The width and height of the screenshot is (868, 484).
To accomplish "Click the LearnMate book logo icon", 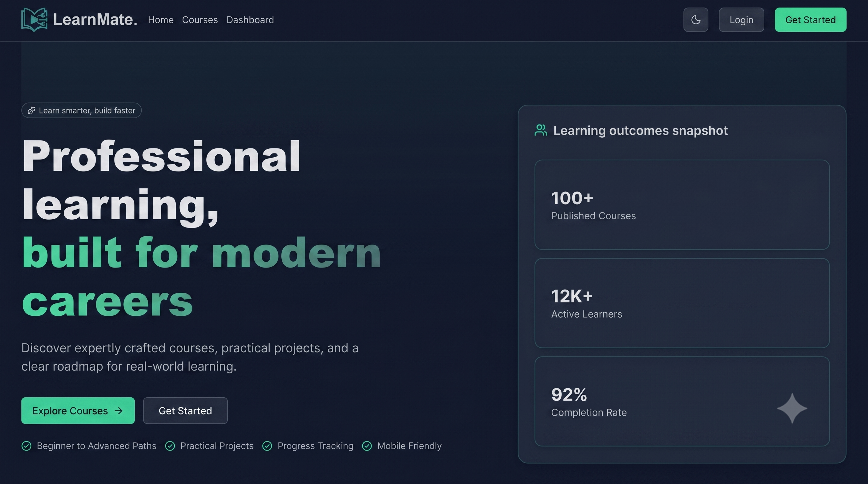I will (x=34, y=20).
